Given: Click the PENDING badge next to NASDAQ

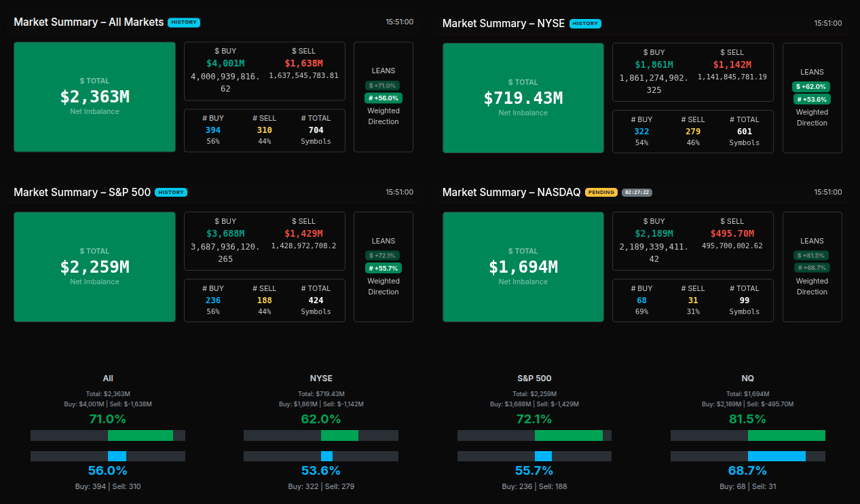Looking at the screenshot, I should click(601, 193).
